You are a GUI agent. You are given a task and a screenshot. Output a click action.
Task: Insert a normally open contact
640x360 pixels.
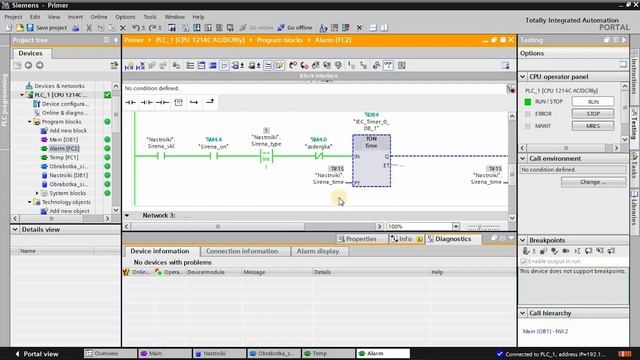pyautogui.click(x=130, y=102)
